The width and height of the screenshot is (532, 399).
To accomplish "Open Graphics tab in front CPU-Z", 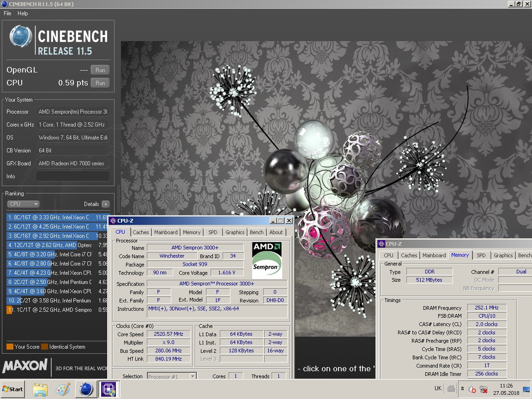I will click(x=235, y=232).
